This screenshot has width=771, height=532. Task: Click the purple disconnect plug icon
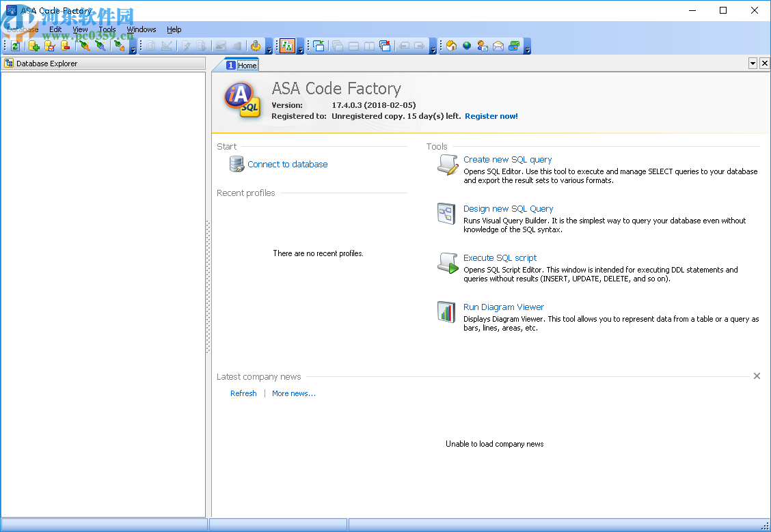(x=100, y=46)
